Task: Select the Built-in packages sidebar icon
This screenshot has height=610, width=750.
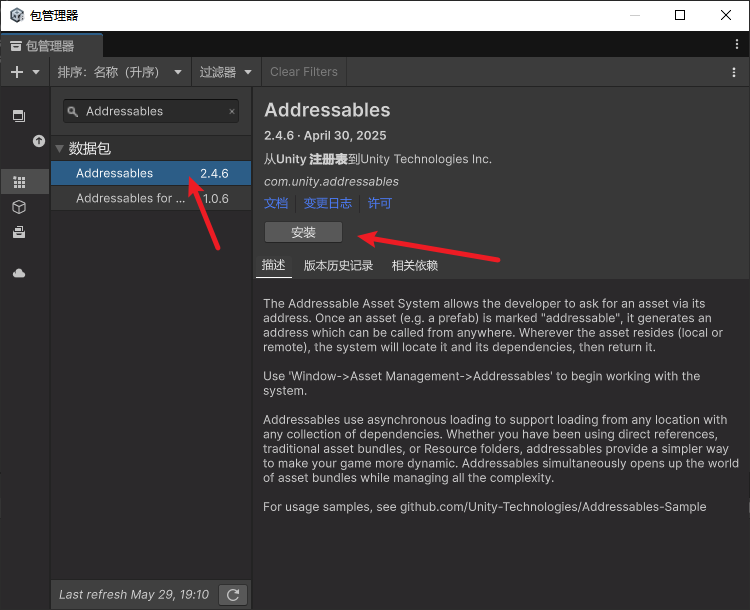Action: click(19, 232)
